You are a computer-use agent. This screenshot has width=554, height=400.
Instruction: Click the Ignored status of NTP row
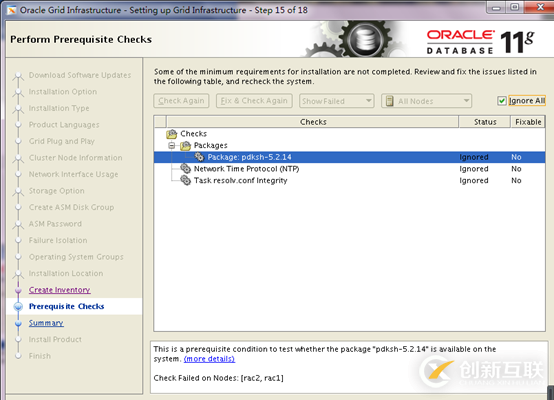[474, 169]
